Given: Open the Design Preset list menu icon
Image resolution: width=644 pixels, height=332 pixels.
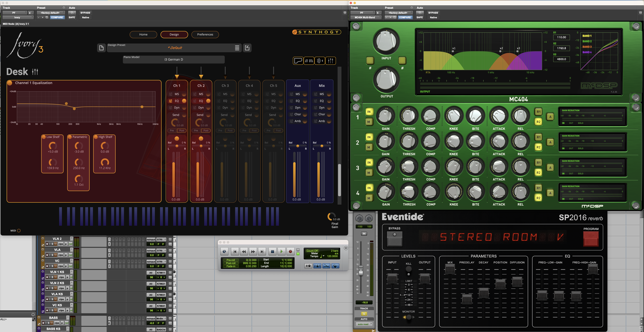Looking at the screenshot, I should (x=237, y=48).
